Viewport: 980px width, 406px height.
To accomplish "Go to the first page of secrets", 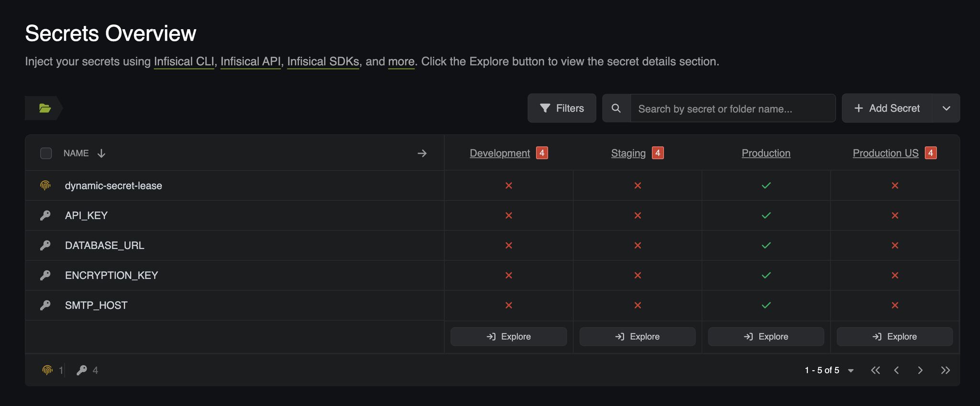I will [x=875, y=370].
